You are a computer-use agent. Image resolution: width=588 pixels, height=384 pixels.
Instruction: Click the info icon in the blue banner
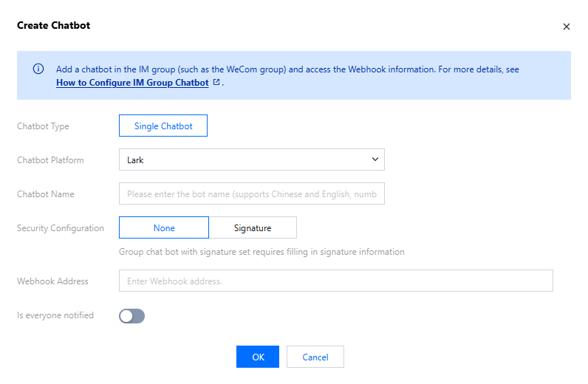click(38, 69)
